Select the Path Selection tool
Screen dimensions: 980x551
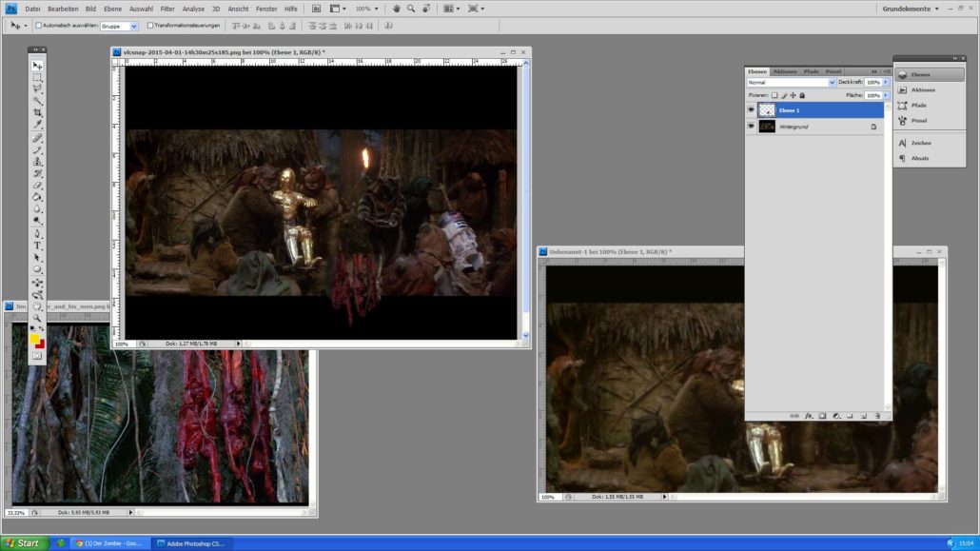coord(37,258)
